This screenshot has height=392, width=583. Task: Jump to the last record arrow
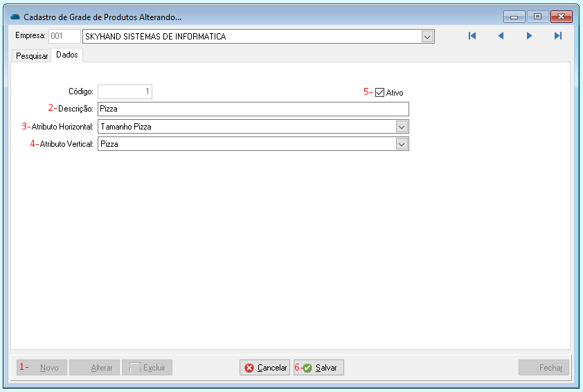(x=558, y=36)
